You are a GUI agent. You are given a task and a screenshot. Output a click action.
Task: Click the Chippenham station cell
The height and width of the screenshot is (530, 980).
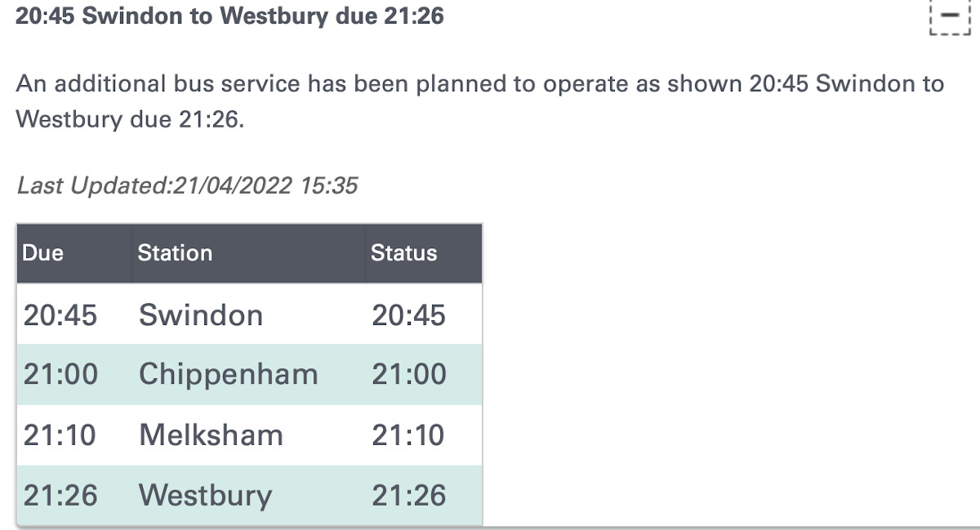pos(228,375)
